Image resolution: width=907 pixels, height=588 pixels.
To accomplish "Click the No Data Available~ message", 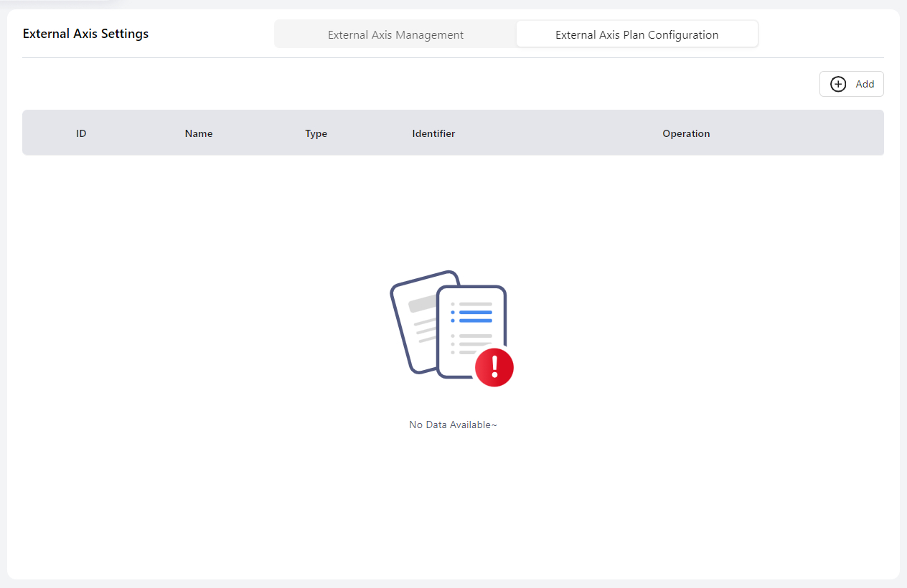I will [453, 425].
